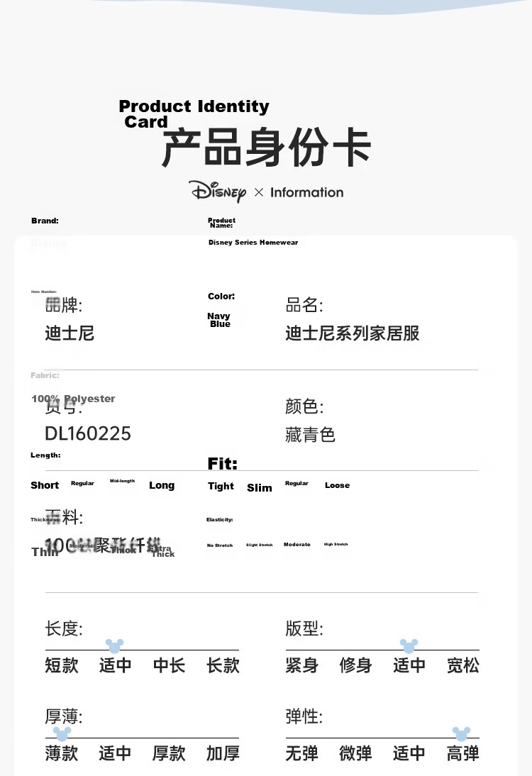Select 适中 under the 弹性 scale
This screenshot has height=776, width=532.
409,753
